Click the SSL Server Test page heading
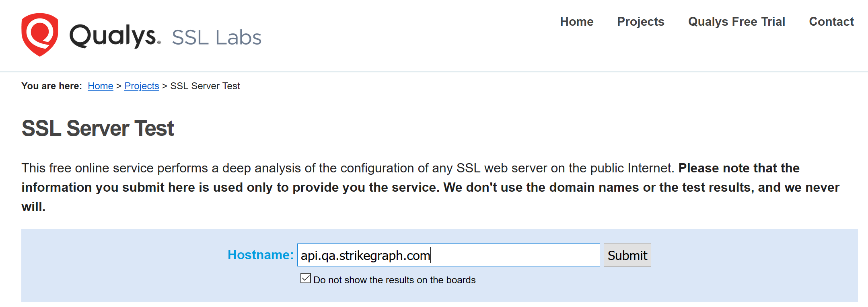The width and height of the screenshot is (868, 307). coord(98,129)
